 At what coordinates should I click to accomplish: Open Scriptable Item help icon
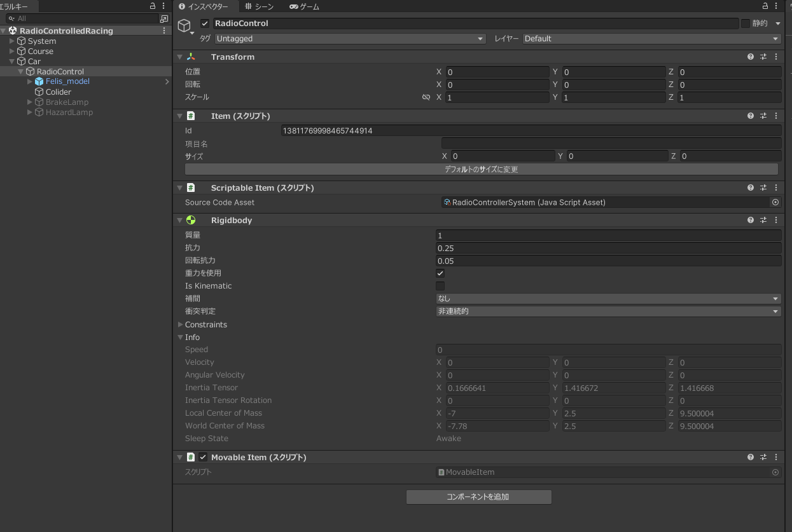[751, 188]
